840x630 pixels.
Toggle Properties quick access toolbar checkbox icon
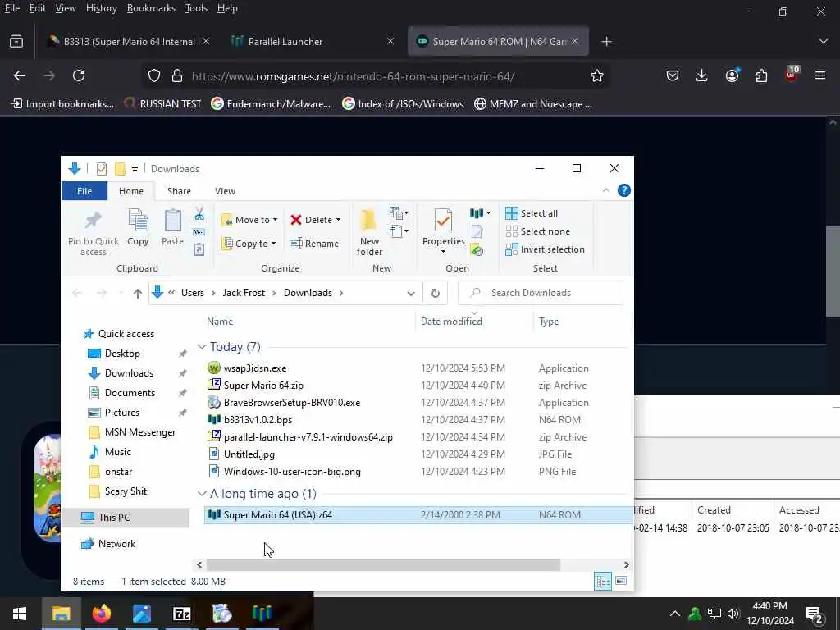tap(101, 169)
